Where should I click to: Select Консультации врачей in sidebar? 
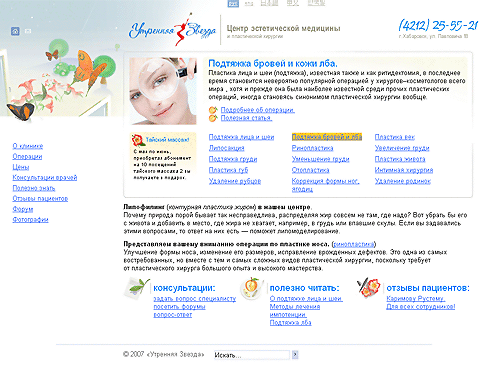click(x=45, y=177)
